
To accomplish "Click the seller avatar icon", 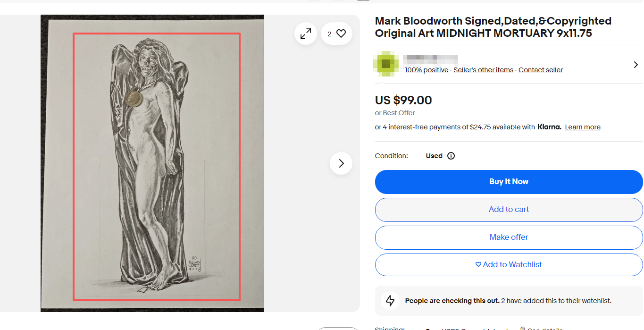I will (386, 64).
